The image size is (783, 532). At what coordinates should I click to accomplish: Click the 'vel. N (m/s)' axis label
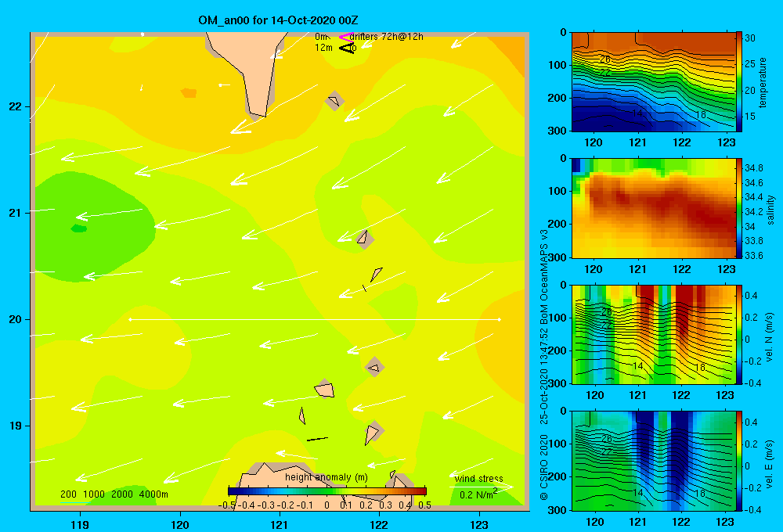pyautogui.click(x=769, y=337)
